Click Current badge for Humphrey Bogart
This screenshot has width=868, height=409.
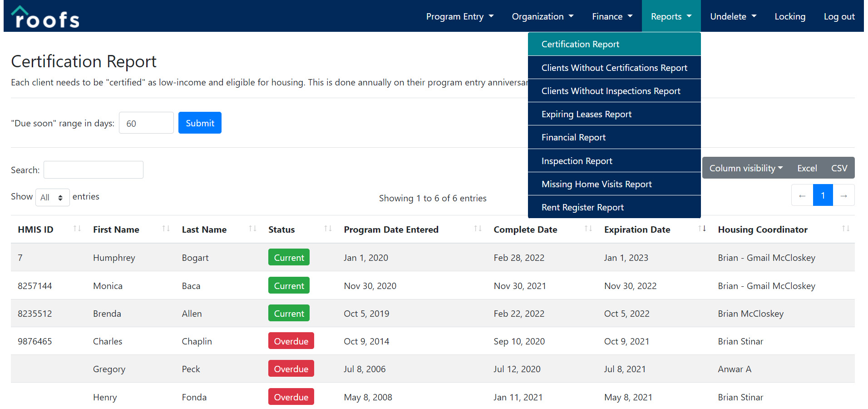point(289,257)
